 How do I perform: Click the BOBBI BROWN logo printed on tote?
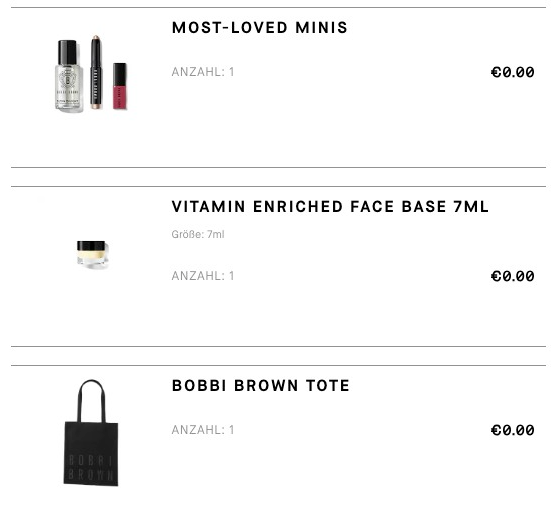(x=91, y=467)
